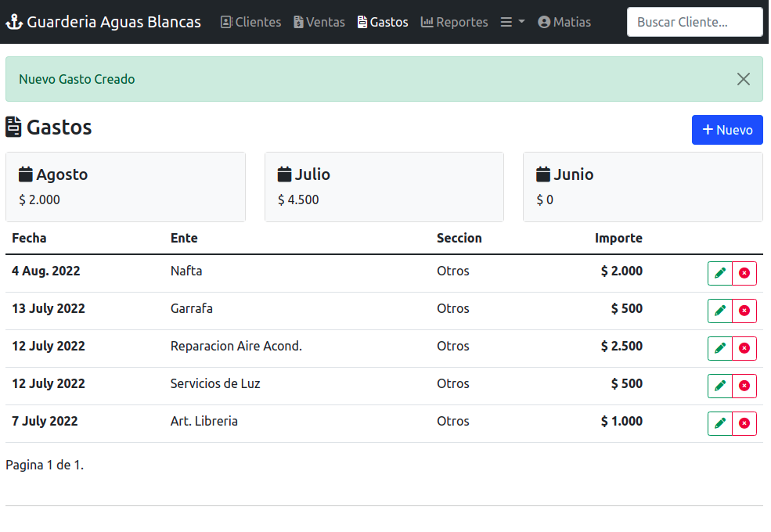This screenshot has width=771, height=532.
Task: Open the Matias user menu
Action: 564,22
